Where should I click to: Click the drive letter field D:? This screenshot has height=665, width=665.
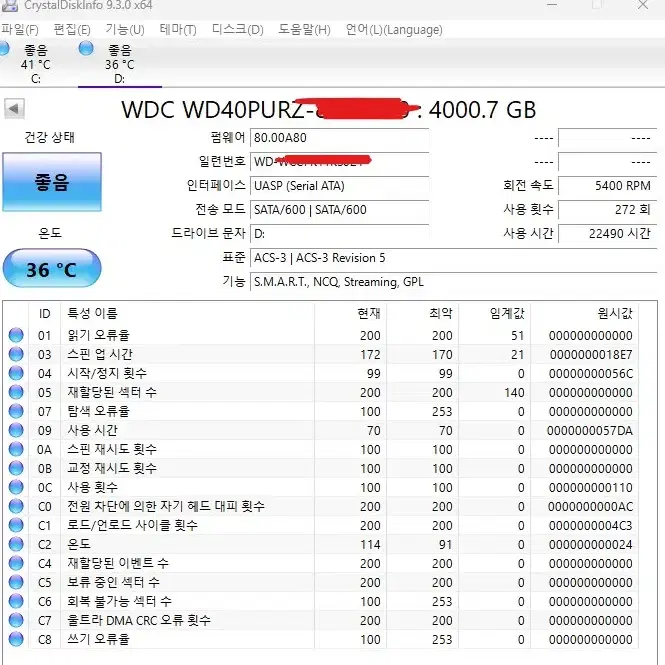(339, 234)
